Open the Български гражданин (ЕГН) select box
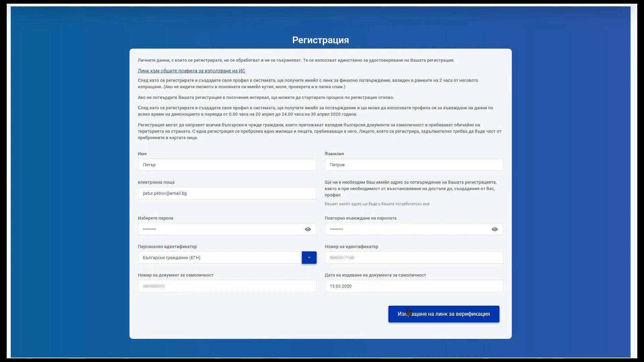Viewport: 644px width, 362px height. click(x=220, y=257)
